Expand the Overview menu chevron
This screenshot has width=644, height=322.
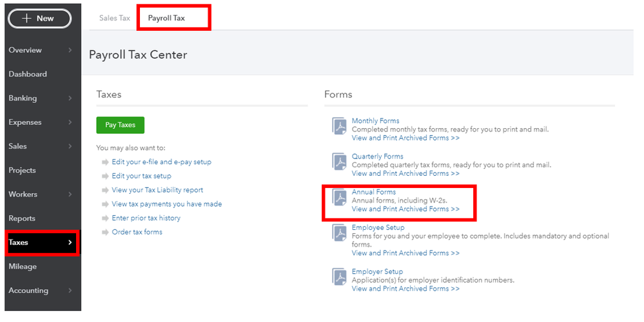coord(70,50)
